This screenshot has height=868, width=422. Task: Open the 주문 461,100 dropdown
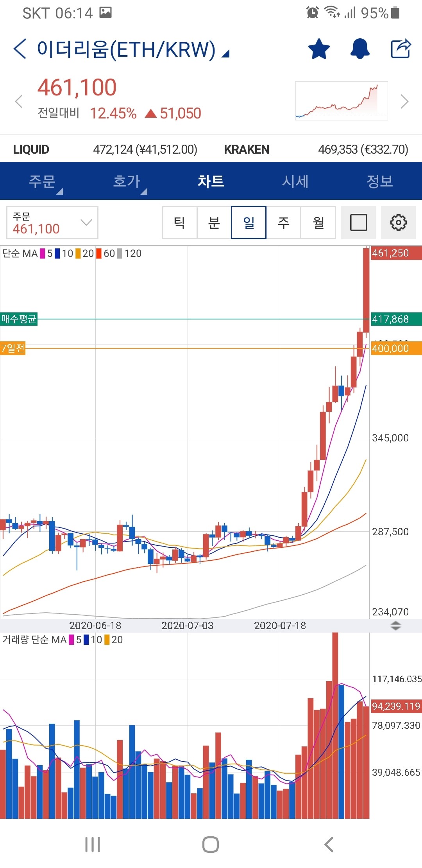click(52, 222)
